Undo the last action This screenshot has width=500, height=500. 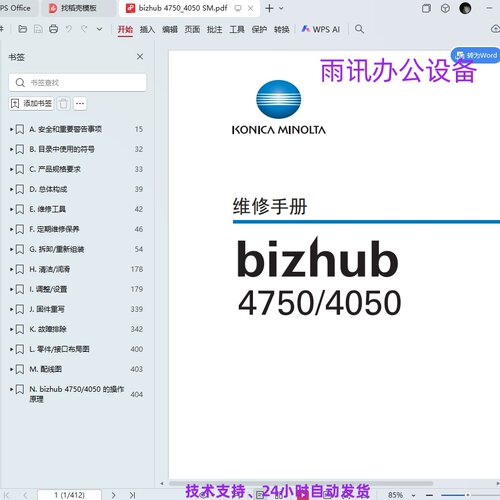coord(69,29)
